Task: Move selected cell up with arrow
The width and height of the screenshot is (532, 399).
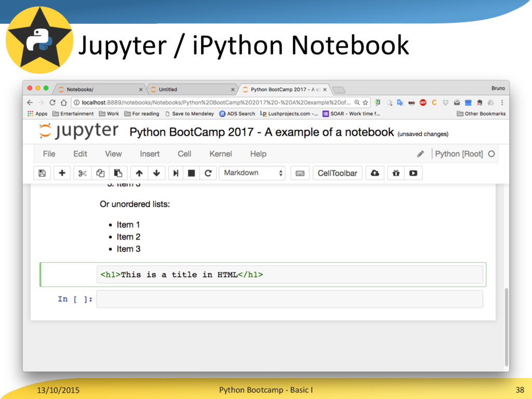Action: 139,173
